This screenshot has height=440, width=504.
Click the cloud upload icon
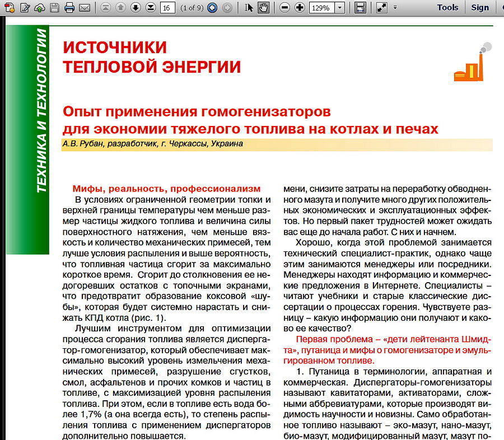(x=40, y=7)
